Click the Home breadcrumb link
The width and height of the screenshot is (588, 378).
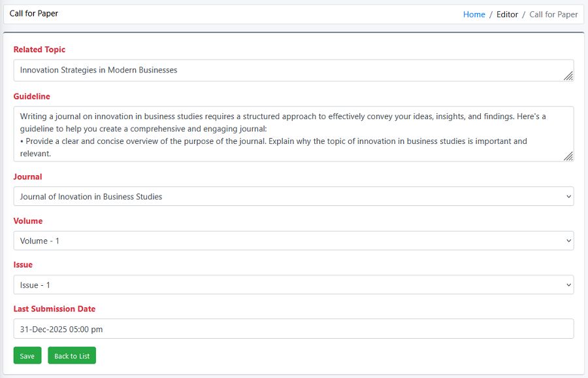[474, 14]
